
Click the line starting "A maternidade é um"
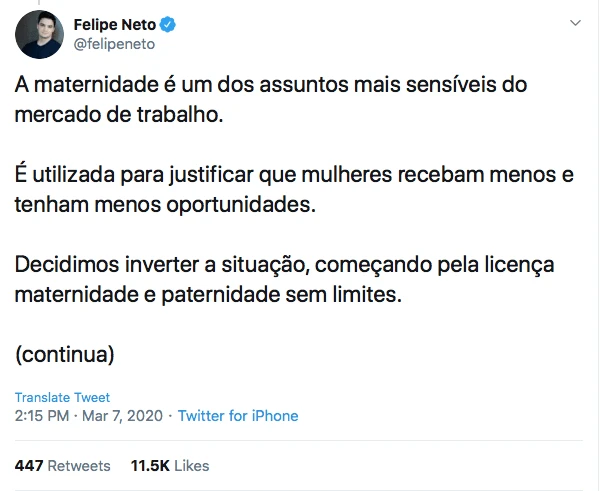tap(270, 85)
